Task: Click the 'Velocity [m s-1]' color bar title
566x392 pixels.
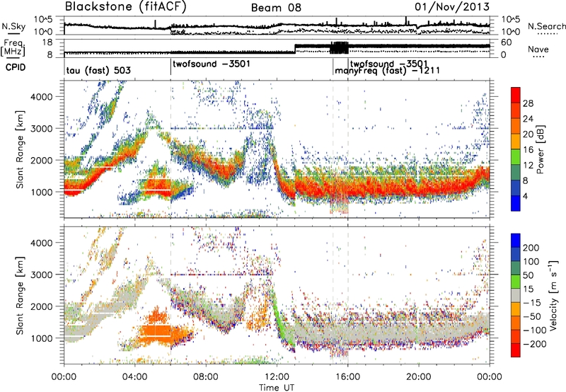Action: (x=554, y=295)
